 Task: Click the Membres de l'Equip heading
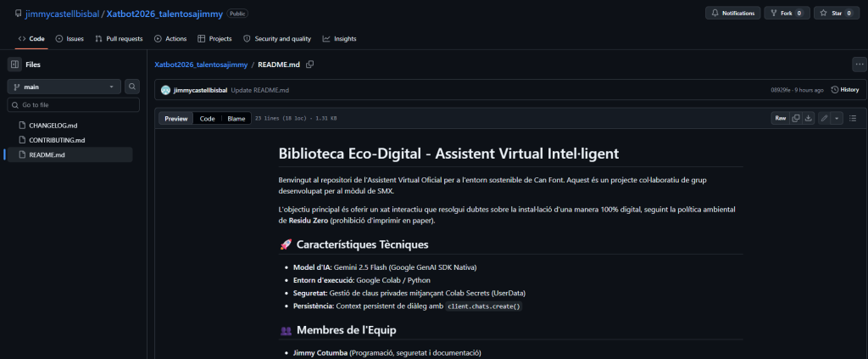338,330
